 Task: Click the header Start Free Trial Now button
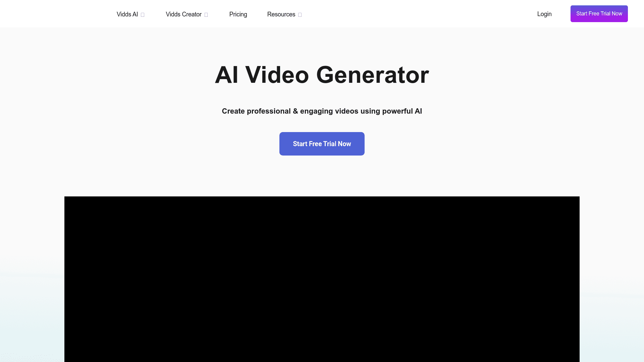(599, 13)
